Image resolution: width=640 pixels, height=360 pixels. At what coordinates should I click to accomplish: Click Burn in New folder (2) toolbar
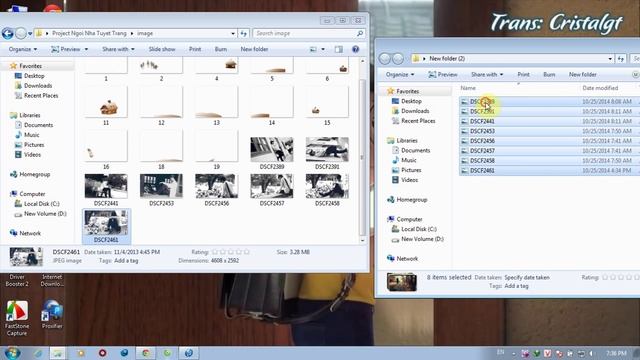point(549,75)
